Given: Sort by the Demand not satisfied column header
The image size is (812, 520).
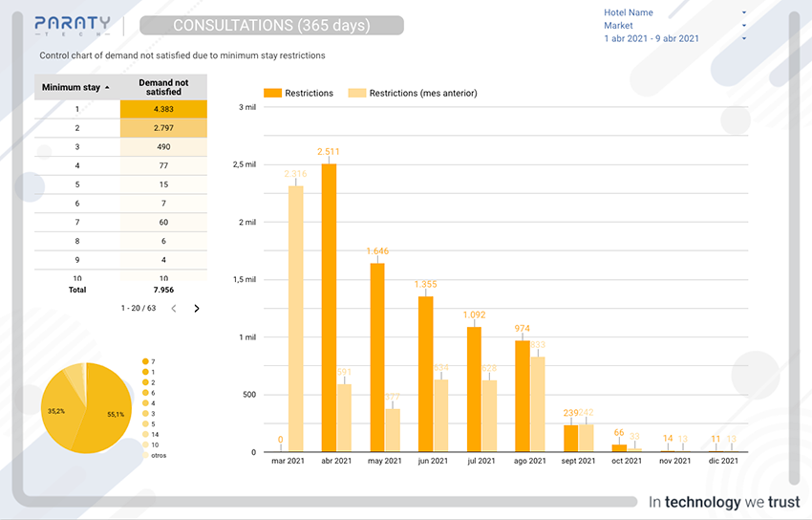Looking at the screenshot, I should [x=163, y=87].
